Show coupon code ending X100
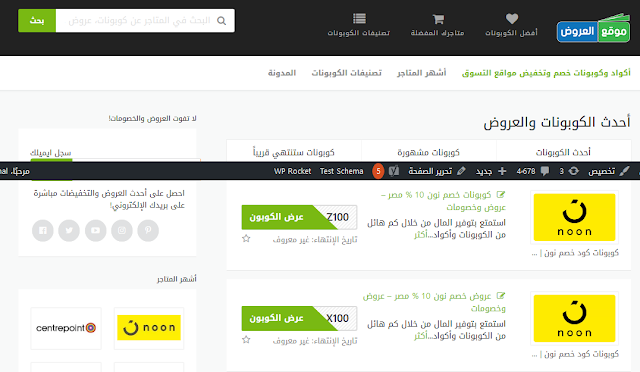 tap(299, 318)
